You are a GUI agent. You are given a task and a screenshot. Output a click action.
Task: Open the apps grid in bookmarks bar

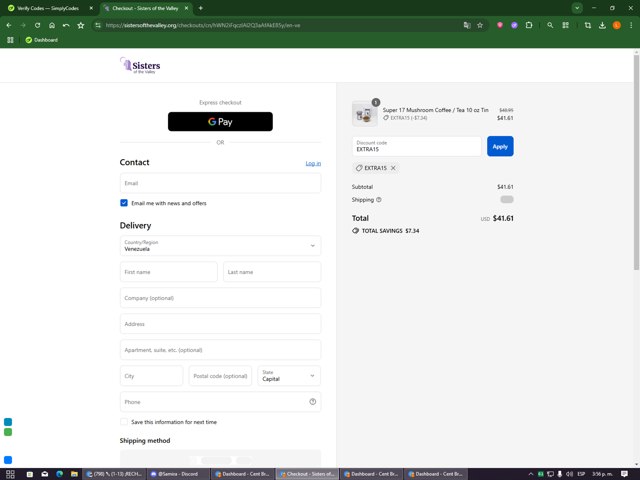click(10, 40)
